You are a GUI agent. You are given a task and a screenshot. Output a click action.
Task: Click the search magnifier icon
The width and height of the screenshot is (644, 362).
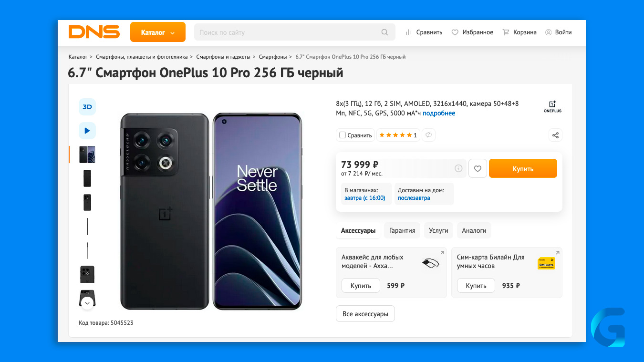[x=384, y=32]
